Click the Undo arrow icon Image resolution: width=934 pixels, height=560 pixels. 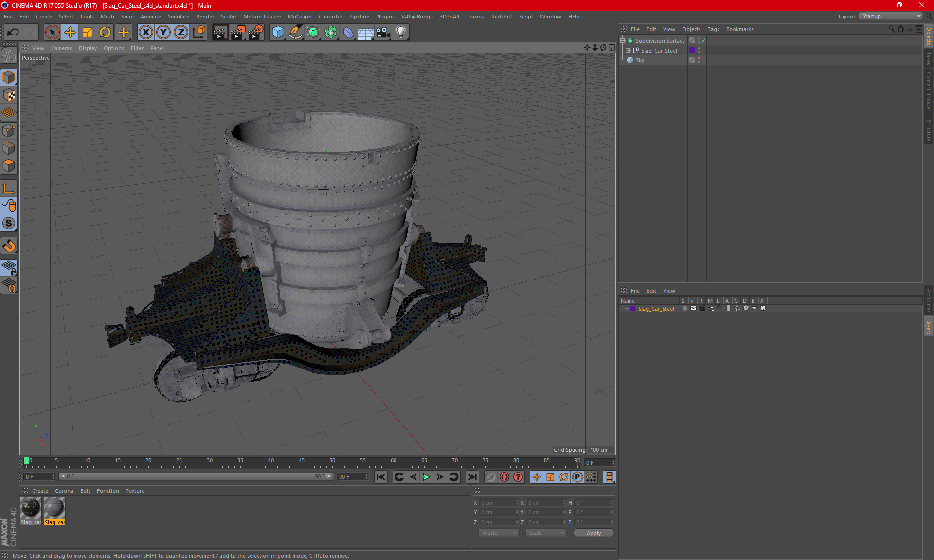(x=13, y=33)
